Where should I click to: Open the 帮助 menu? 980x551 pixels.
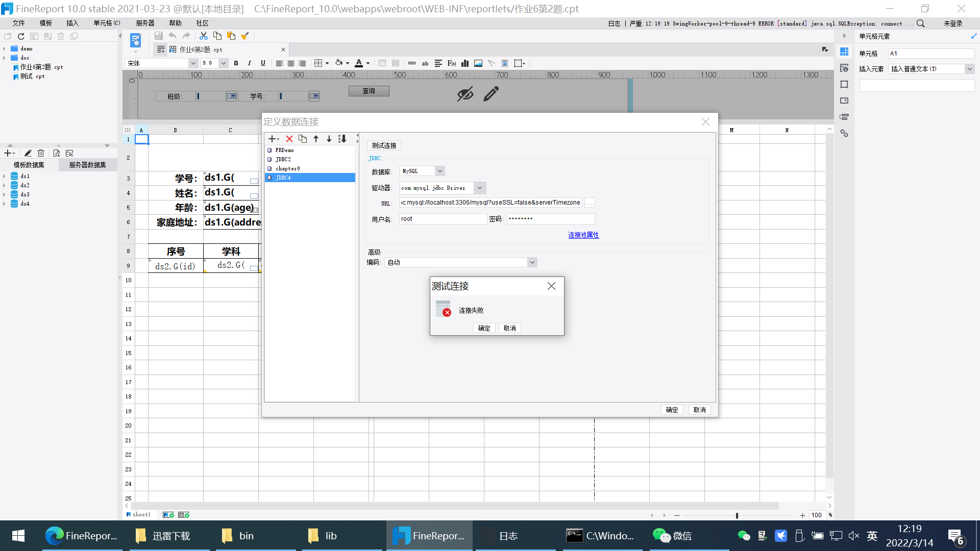click(x=176, y=23)
